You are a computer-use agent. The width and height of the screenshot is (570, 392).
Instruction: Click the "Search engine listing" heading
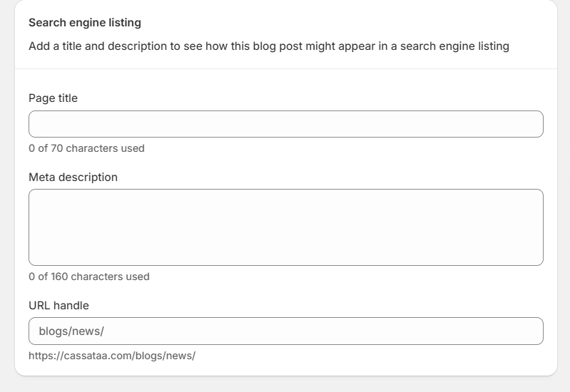coord(85,23)
